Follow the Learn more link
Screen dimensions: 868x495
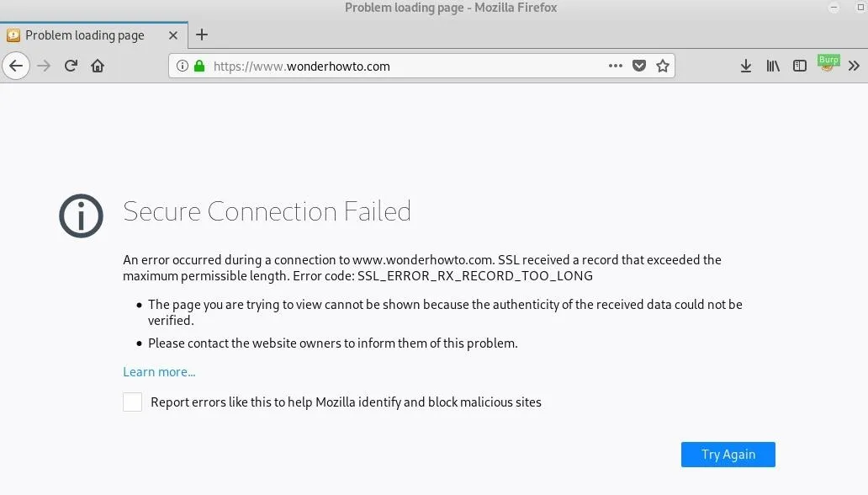(159, 372)
